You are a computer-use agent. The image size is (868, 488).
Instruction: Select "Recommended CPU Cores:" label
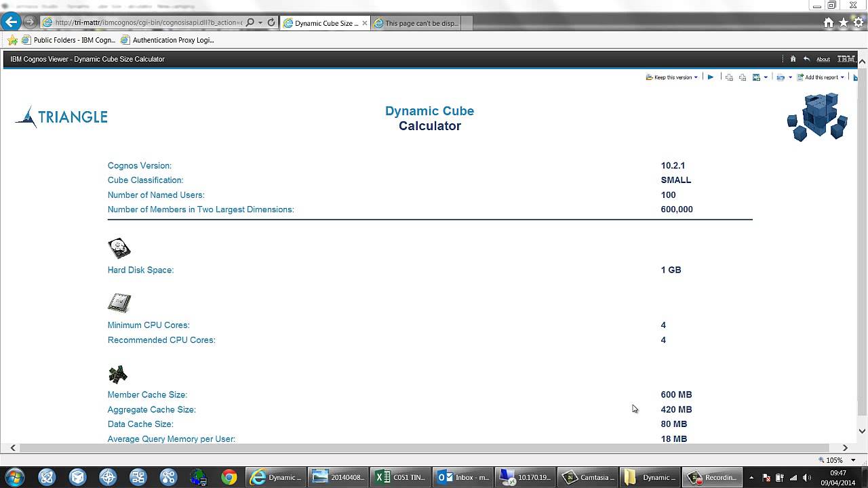[x=161, y=340]
